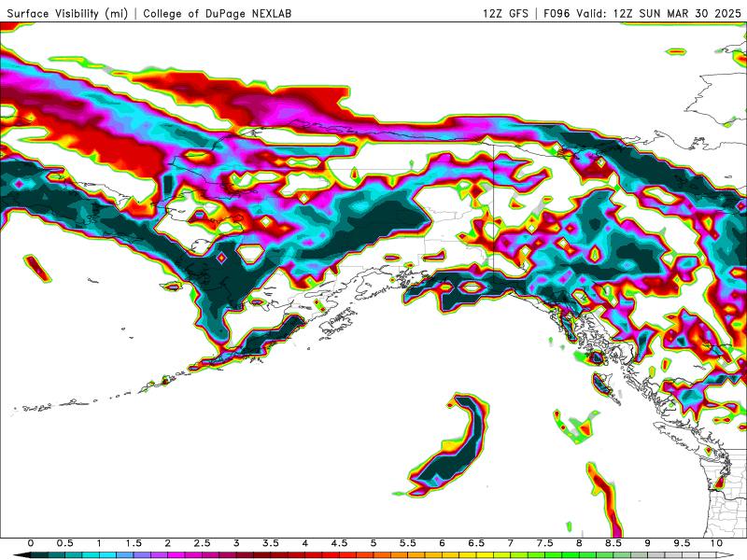Click the colorbar label "3"

[x=236, y=543]
